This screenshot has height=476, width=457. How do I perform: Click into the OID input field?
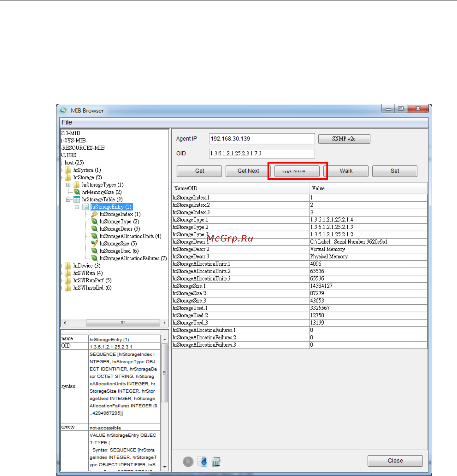(262, 153)
